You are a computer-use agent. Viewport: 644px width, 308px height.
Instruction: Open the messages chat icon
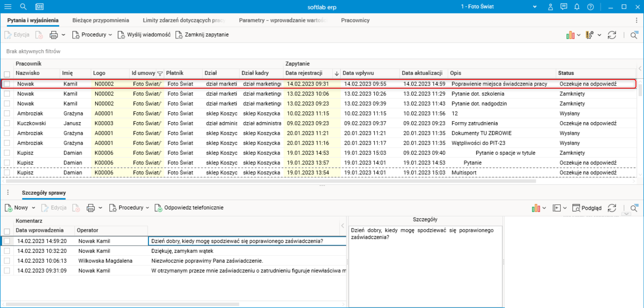(564, 7)
